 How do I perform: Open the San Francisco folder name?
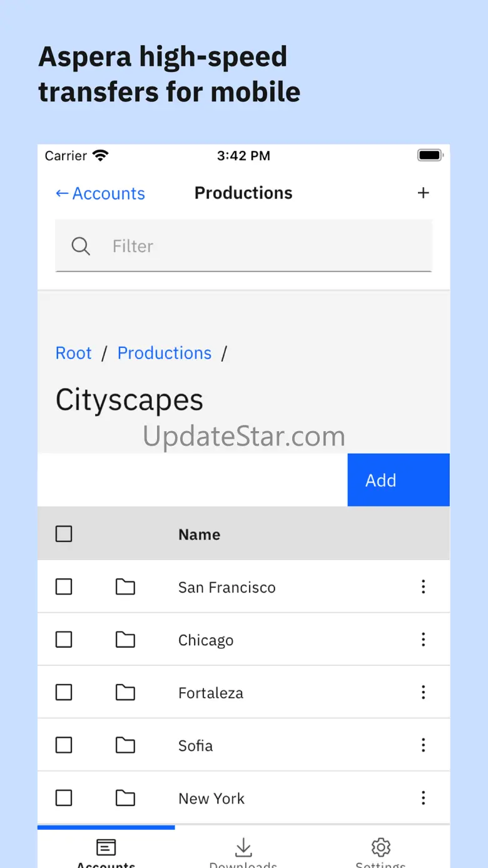coord(226,588)
